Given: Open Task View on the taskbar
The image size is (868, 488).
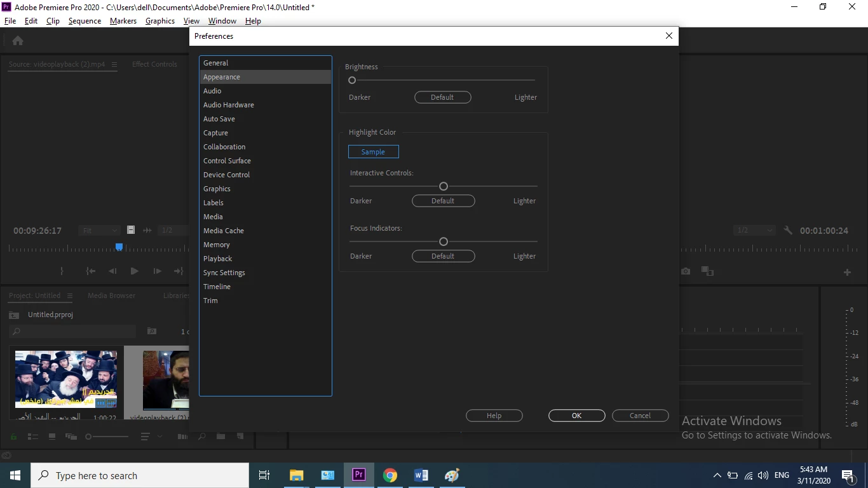Looking at the screenshot, I should pos(264,475).
